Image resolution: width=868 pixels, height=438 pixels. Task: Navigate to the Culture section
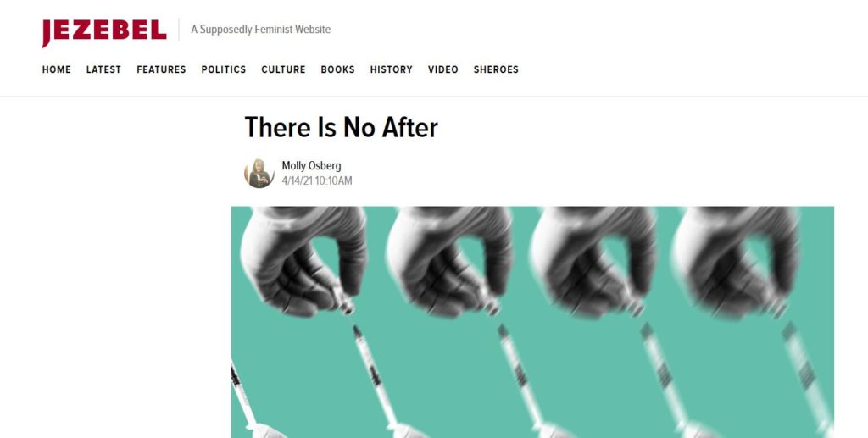click(283, 69)
